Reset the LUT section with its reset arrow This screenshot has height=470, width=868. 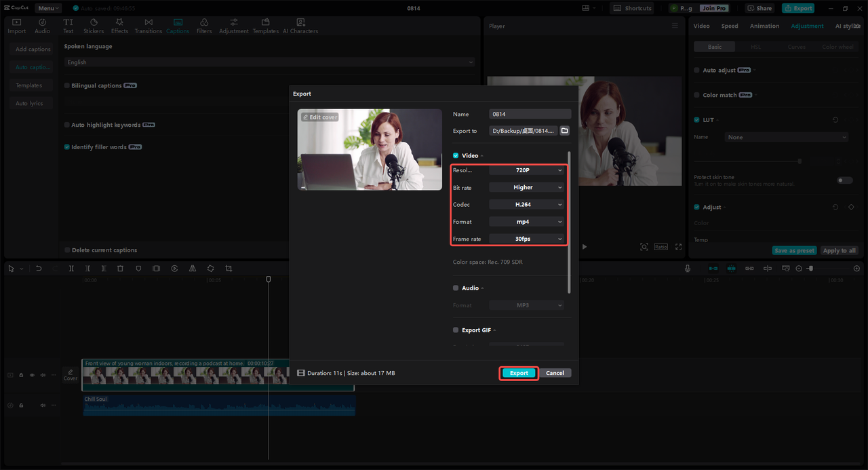coord(835,120)
